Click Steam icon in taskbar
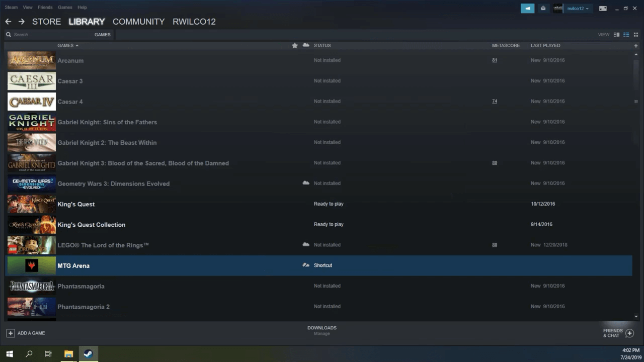Screen dimensions: 644x362 click(88, 354)
